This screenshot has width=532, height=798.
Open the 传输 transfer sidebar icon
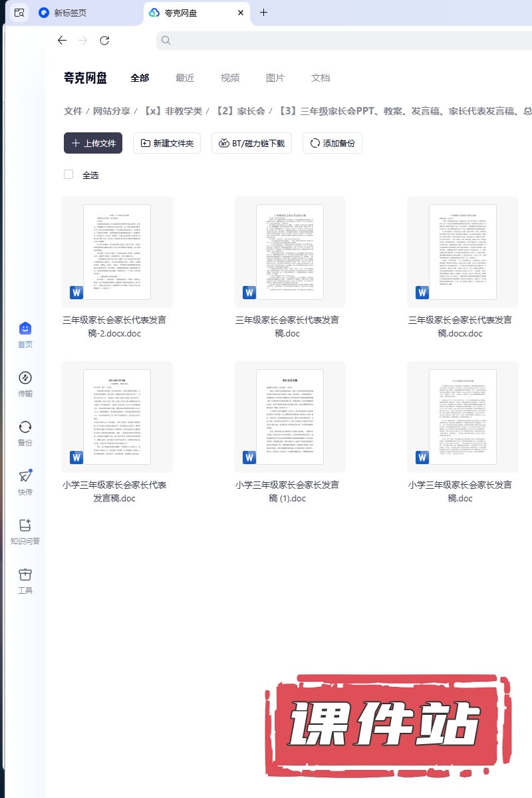pos(25,378)
